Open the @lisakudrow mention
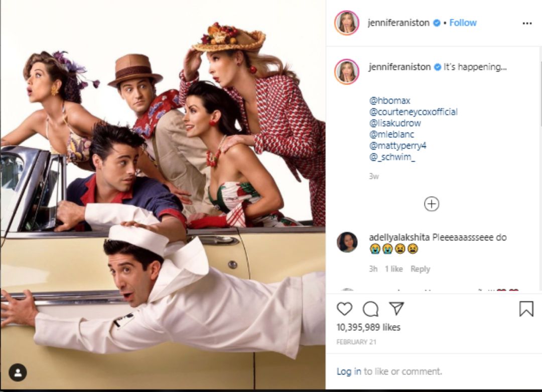The width and height of the screenshot is (542, 392). point(395,123)
